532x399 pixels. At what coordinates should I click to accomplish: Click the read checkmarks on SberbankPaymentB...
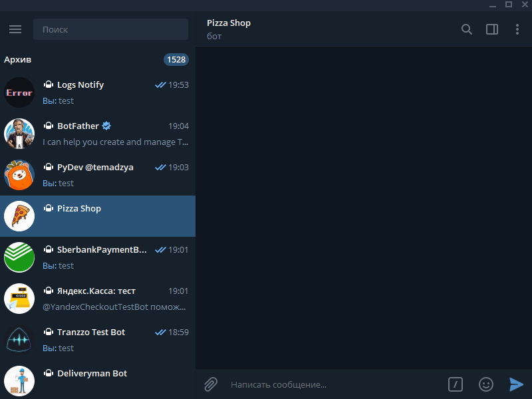click(x=160, y=250)
